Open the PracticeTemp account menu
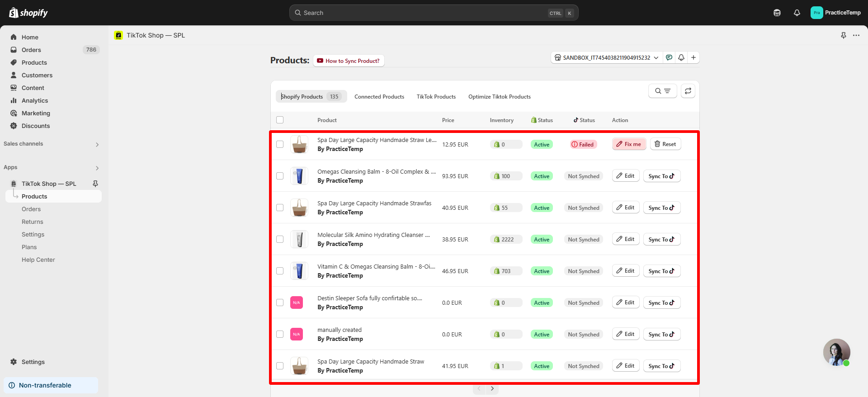This screenshot has width=868, height=397. [x=836, y=13]
